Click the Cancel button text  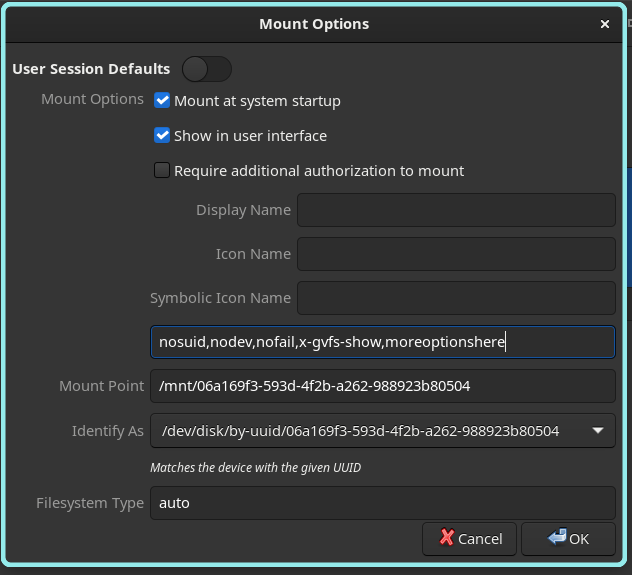pyautogui.click(x=480, y=539)
